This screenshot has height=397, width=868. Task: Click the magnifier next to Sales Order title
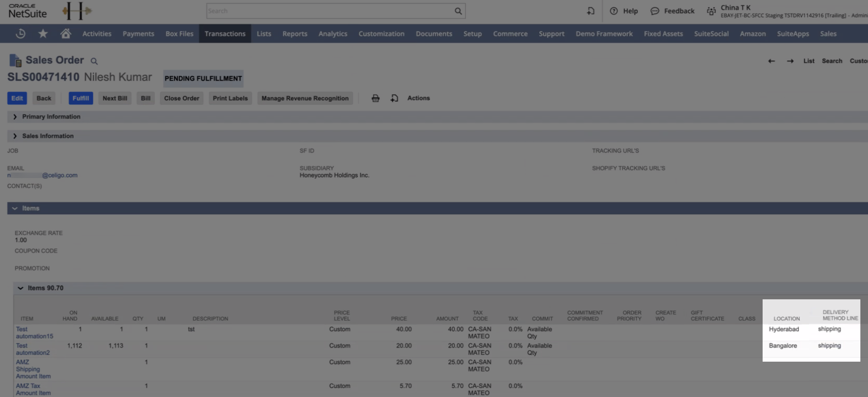[94, 61]
